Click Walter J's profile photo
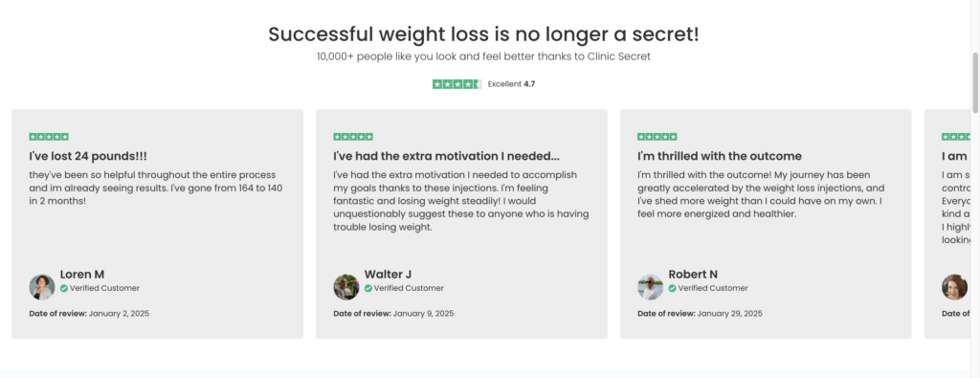This screenshot has width=980, height=378. [346, 287]
